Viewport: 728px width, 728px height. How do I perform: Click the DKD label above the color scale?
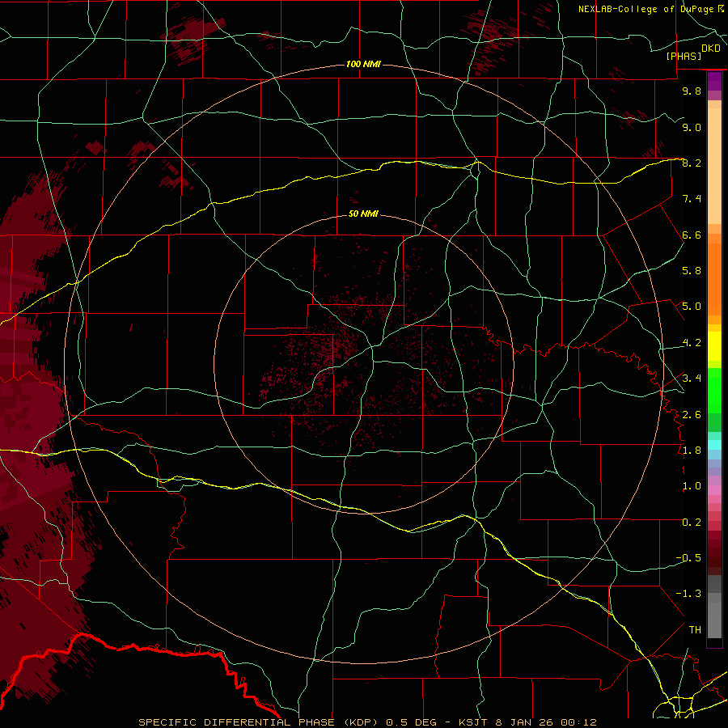coord(711,49)
